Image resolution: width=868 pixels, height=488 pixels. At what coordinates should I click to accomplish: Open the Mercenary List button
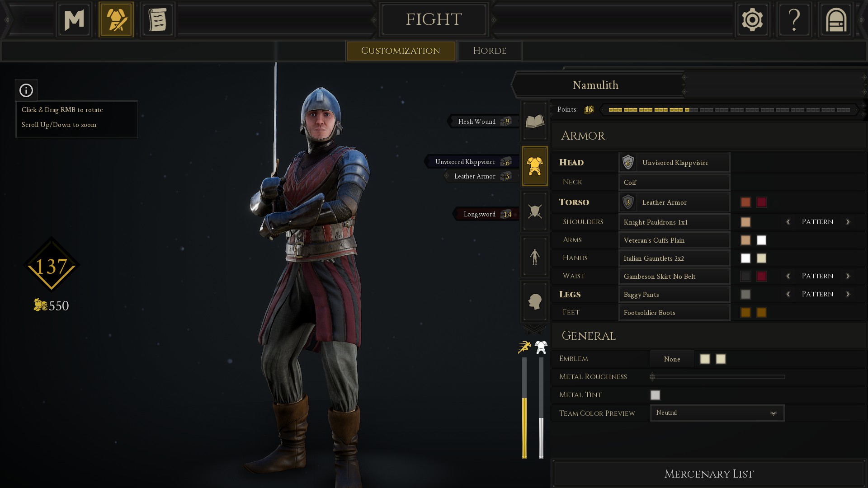pyautogui.click(x=709, y=474)
